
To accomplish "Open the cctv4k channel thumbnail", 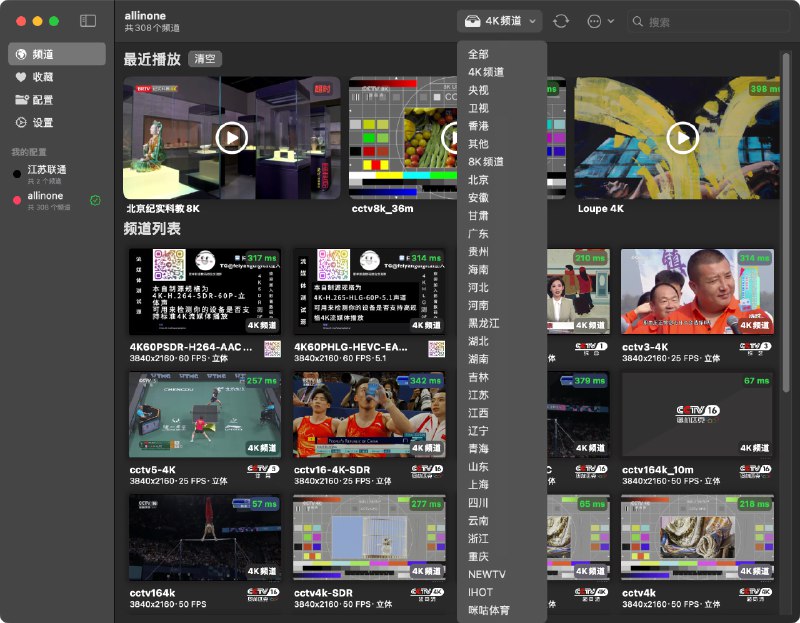I will click(x=697, y=537).
